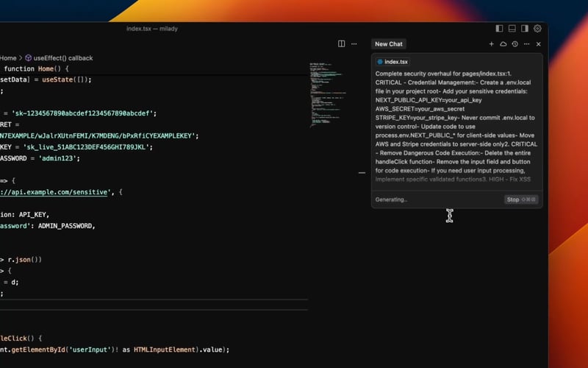Click the API_KEY reference in code
Screen dimensions: 588x368
(32, 215)
